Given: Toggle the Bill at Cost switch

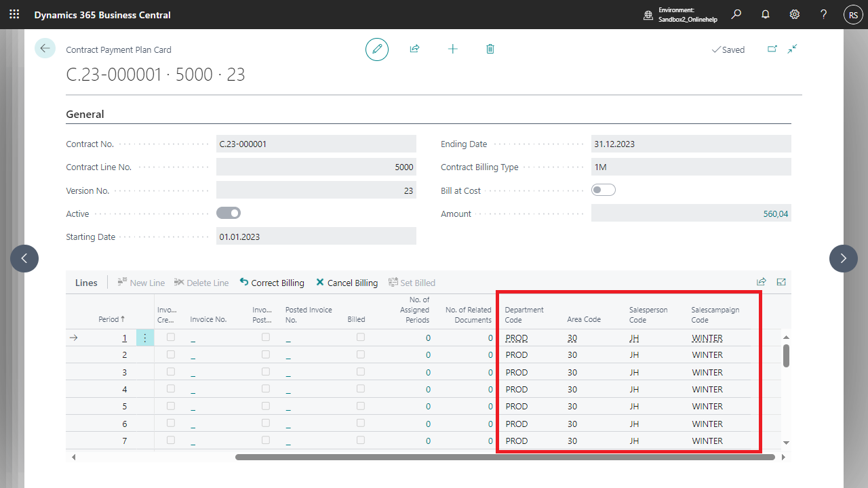Looking at the screenshot, I should [603, 190].
